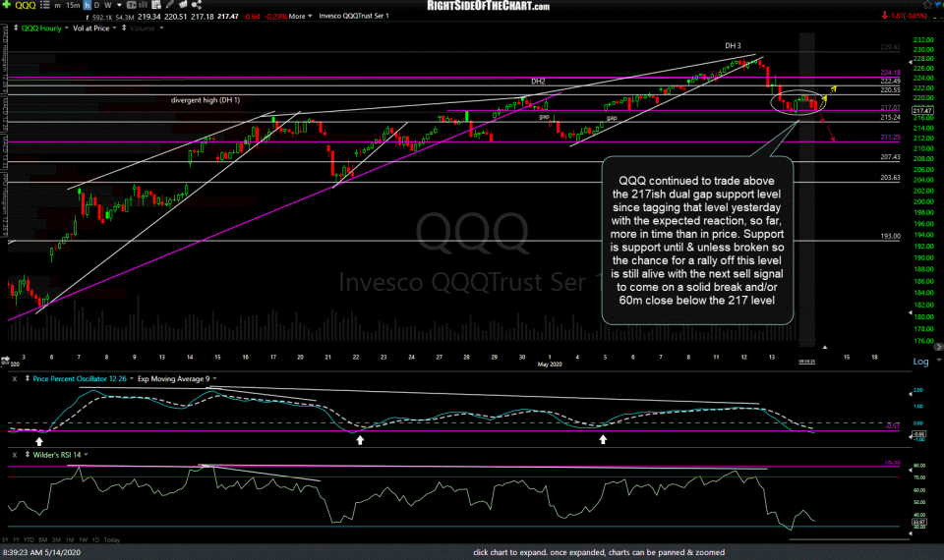
Task: Click the add indicator template icon
Action: 156,5
